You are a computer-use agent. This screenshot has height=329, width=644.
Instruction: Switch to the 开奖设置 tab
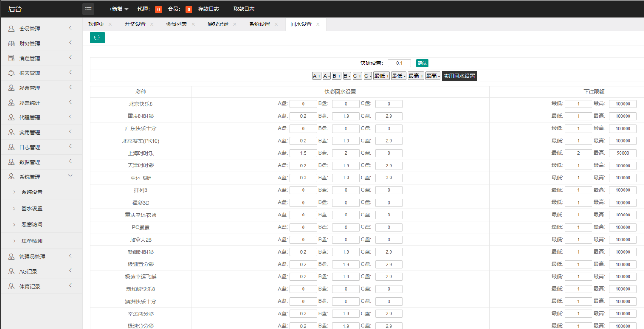135,24
